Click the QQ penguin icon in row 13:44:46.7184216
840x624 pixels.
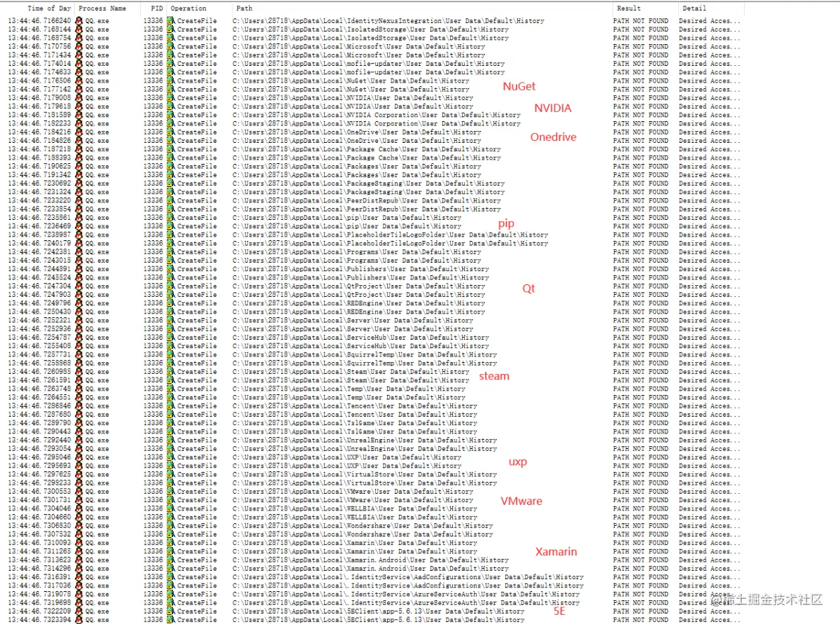pyautogui.click(x=79, y=132)
